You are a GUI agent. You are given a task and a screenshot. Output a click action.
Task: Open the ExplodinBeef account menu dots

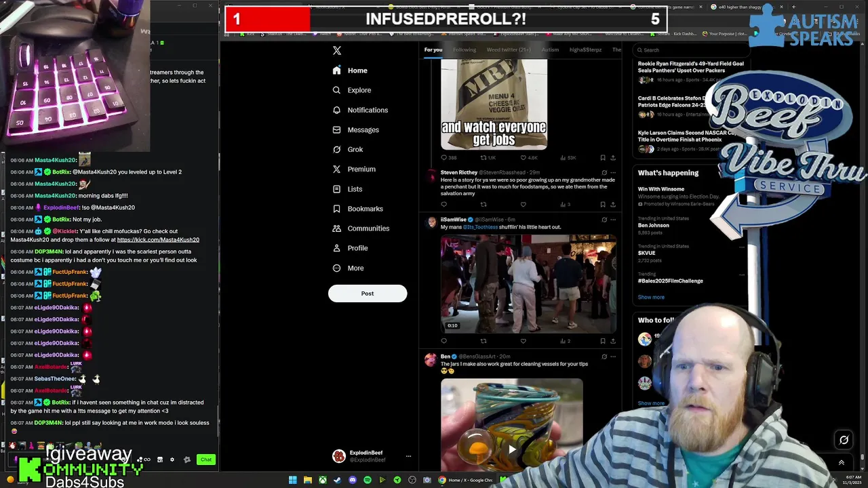(408, 456)
